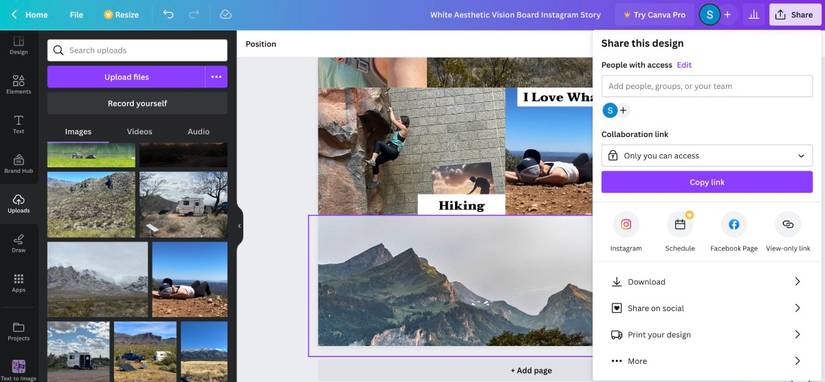The width and height of the screenshot is (825, 382).
Task: Select the person lying down upload thumbnail
Action: click(190, 279)
